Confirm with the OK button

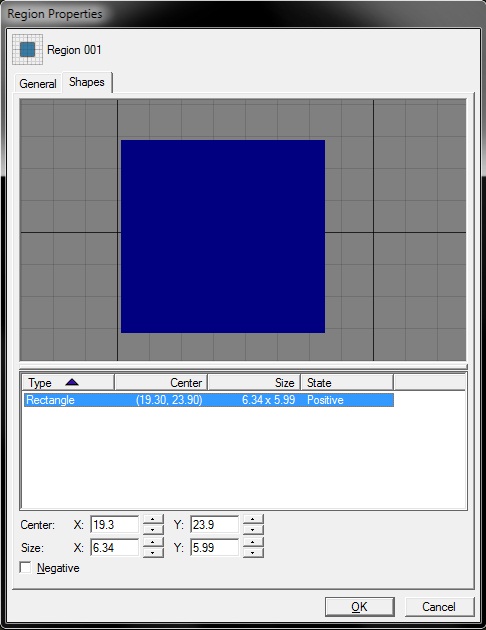click(359, 606)
